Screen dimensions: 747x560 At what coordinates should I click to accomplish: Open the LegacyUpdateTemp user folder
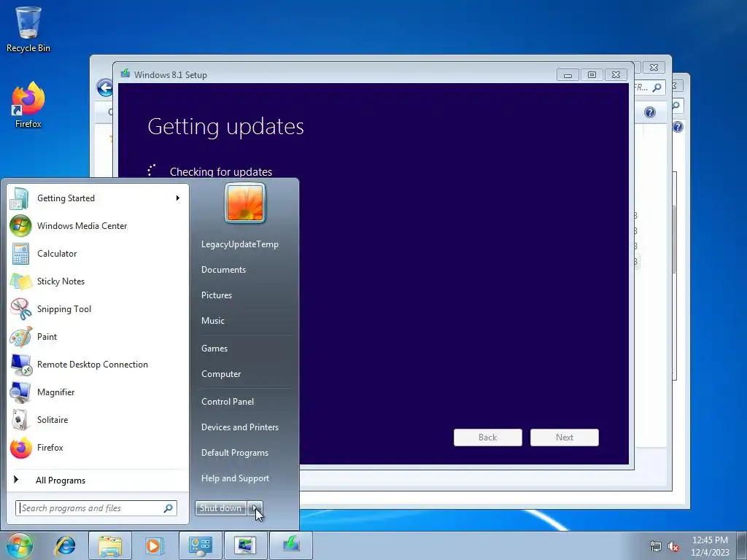coord(239,244)
